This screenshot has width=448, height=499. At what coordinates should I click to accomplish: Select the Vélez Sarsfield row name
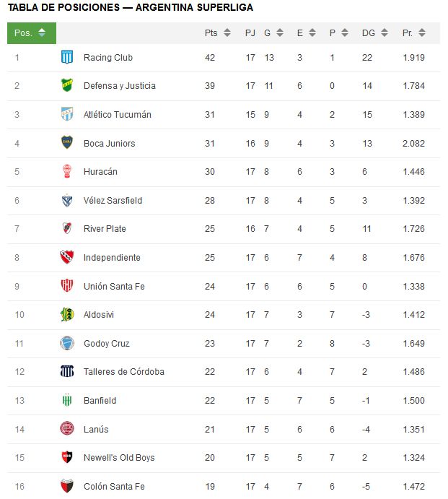point(113,201)
